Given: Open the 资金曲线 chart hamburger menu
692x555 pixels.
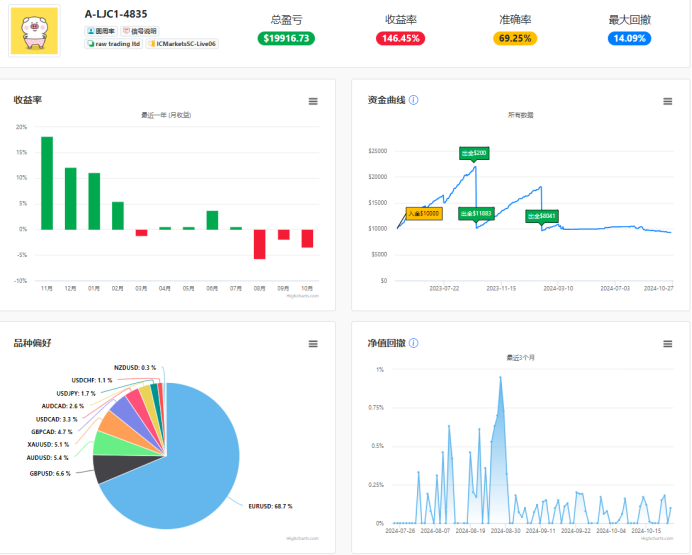Looking at the screenshot, I should [x=667, y=101].
